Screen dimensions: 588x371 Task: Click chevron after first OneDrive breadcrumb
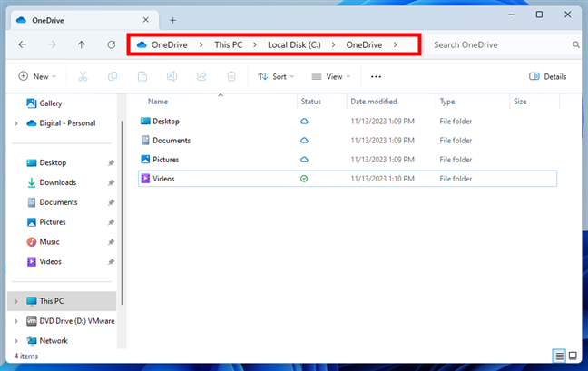pyautogui.click(x=201, y=44)
